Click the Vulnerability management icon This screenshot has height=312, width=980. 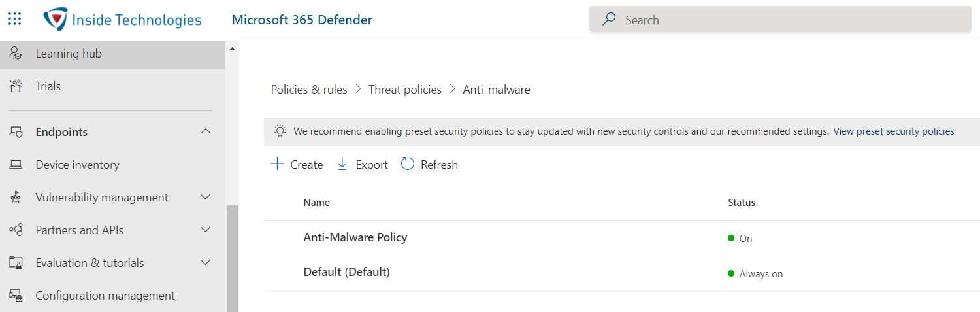16,198
